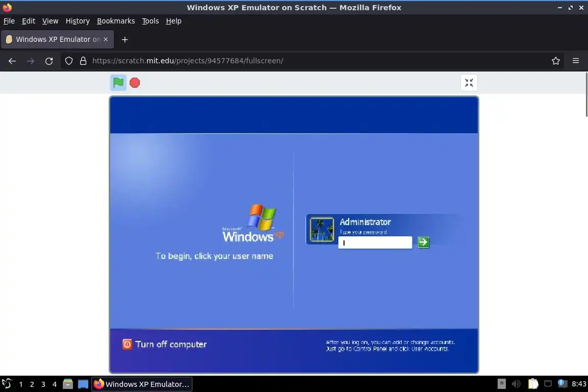
Task: Open the Tools menu
Action: (x=151, y=21)
